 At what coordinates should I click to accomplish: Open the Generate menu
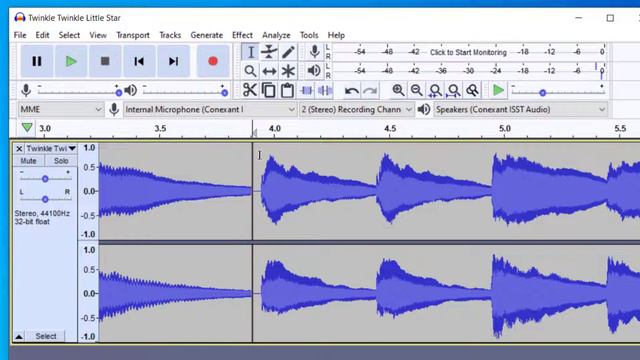207,35
